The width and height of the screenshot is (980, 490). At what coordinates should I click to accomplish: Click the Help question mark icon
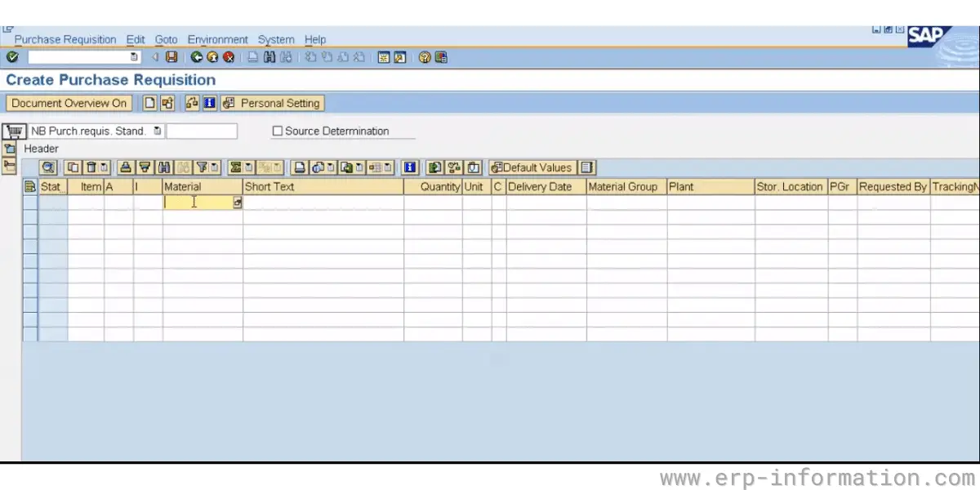pos(423,56)
